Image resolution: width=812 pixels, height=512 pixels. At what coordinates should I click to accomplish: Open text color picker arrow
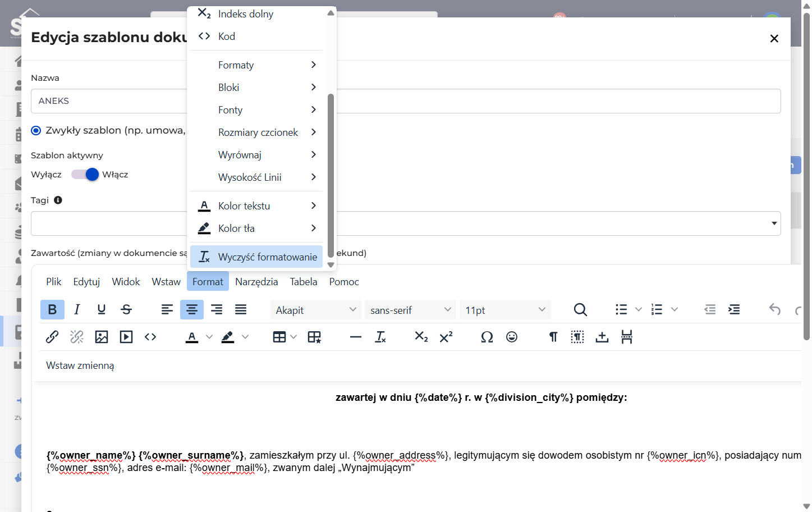[209, 337]
